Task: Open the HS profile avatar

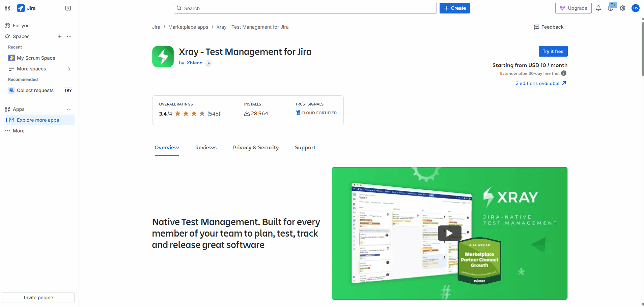Action: click(x=636, y=8)
